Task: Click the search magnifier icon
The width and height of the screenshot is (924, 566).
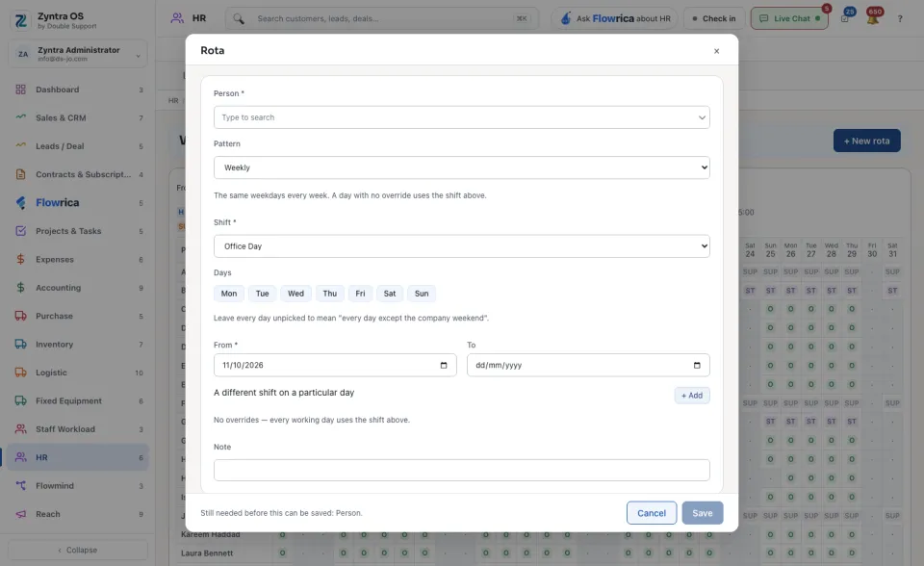Action: [x=239, y=19]
